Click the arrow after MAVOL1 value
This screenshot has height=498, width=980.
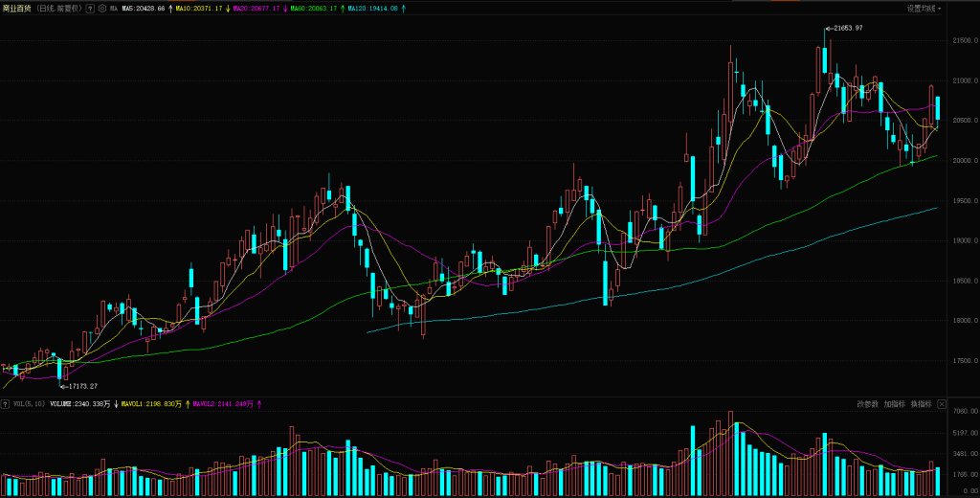click(x=186, y=404)
